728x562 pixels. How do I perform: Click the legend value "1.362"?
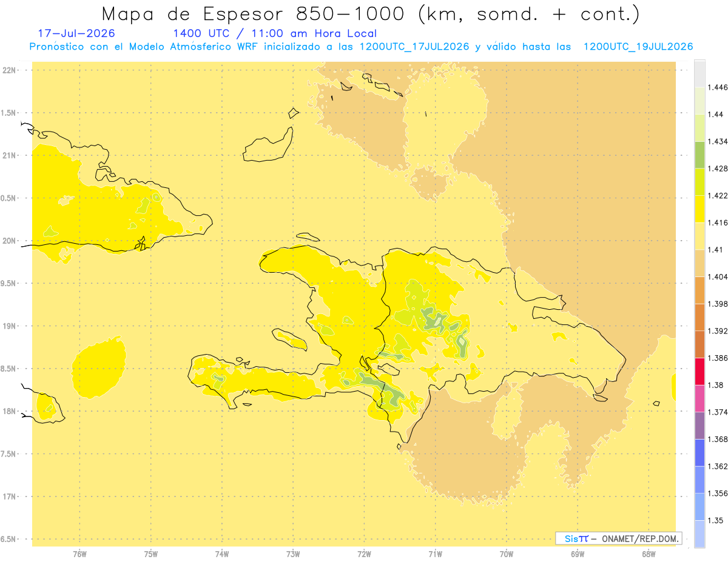point(718,466)
